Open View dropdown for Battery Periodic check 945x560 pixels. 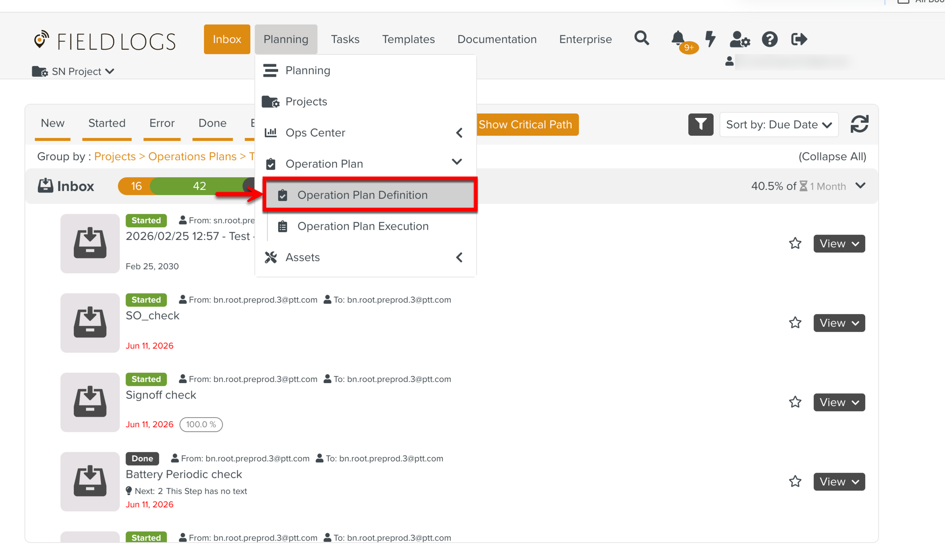tap(839, 481)
